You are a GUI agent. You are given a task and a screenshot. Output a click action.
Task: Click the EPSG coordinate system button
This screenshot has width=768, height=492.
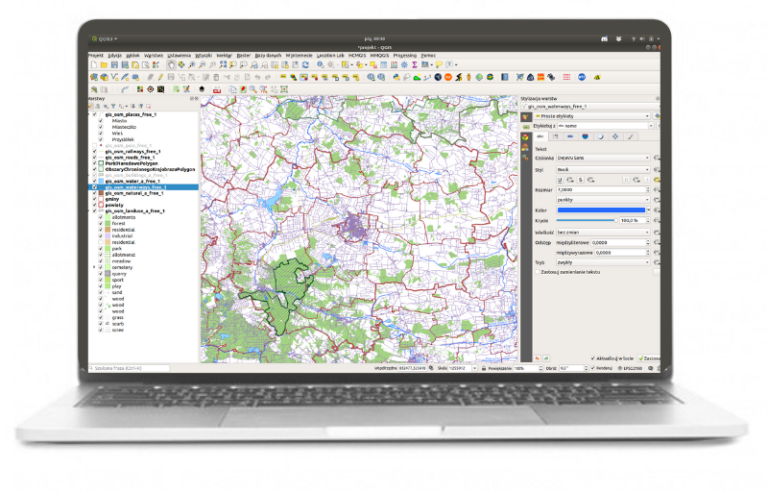click(x=630, y=368)
